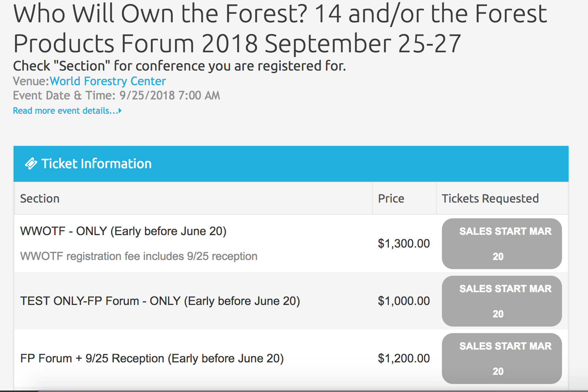Image resolution: width=588 pixels, height=392 pixels.
Task: Click FP Forum + 9/25 Reception section name
Action: (152, 358)
